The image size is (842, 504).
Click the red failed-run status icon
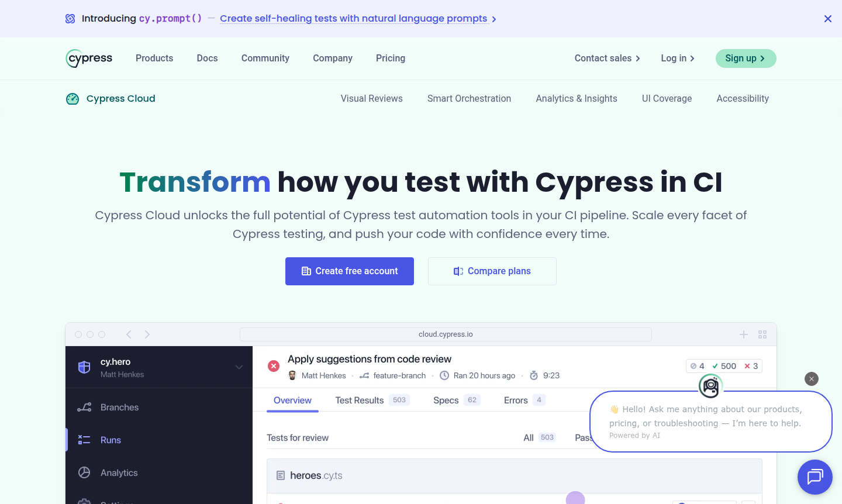273,365
